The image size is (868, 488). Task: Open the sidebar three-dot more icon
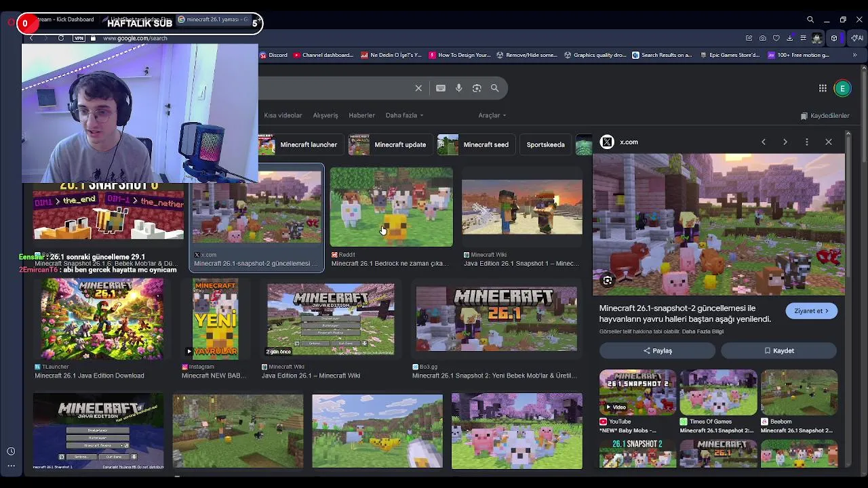coord(11,466)
